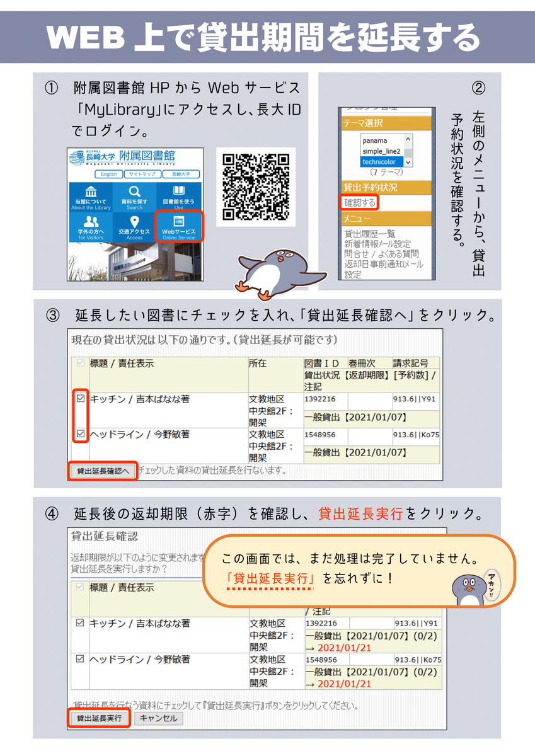Click the 貸出延長確認へ button
Viewport: 535px width, 756px height.
103,471
